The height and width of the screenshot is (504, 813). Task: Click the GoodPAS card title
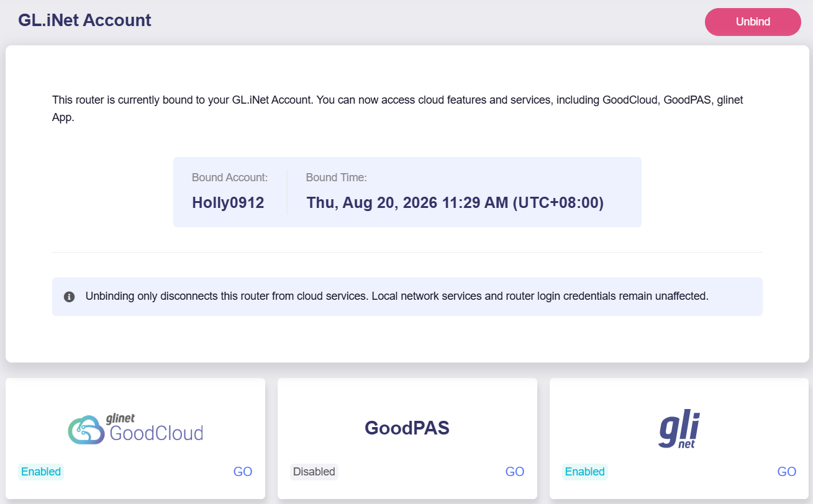(407, 428)
